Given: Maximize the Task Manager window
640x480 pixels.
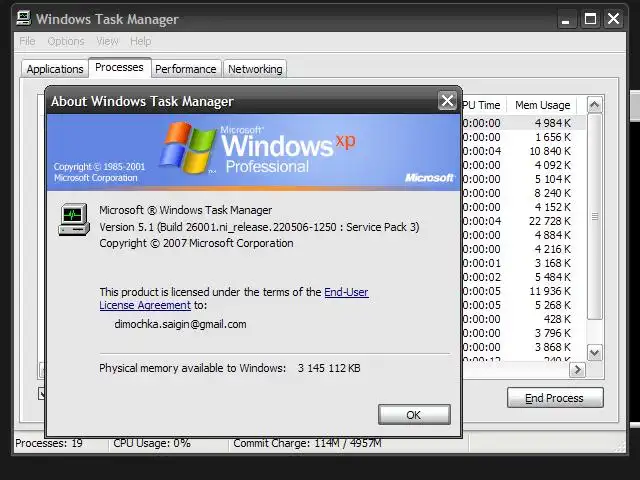Looking at the screenshot, I should (590, 19).
